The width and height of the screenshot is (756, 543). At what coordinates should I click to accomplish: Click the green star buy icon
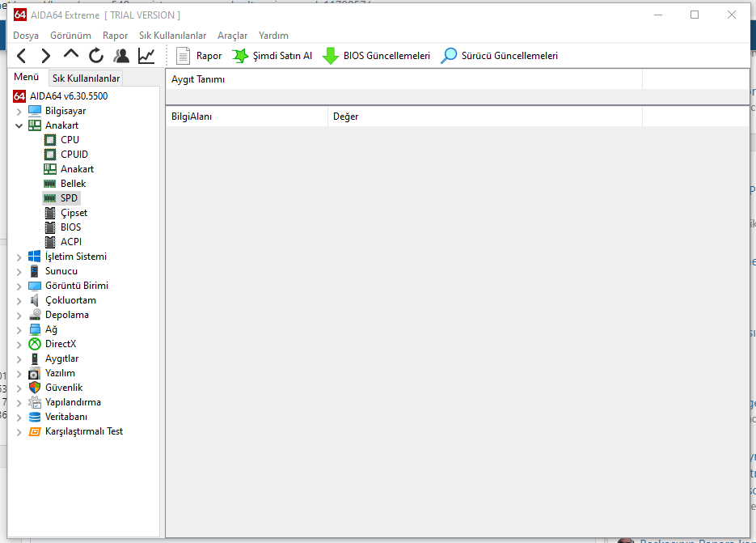click(x=239, y=56)
